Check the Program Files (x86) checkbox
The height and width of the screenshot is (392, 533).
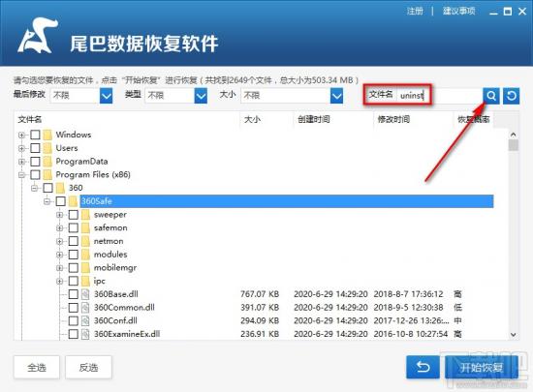click(35, 175)
